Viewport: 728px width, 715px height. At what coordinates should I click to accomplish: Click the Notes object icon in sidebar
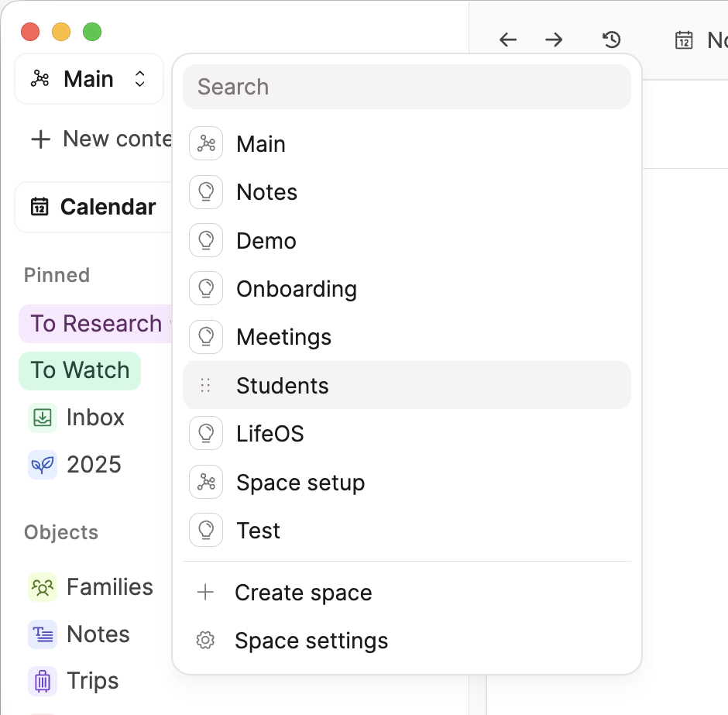[x=43, y=634]
